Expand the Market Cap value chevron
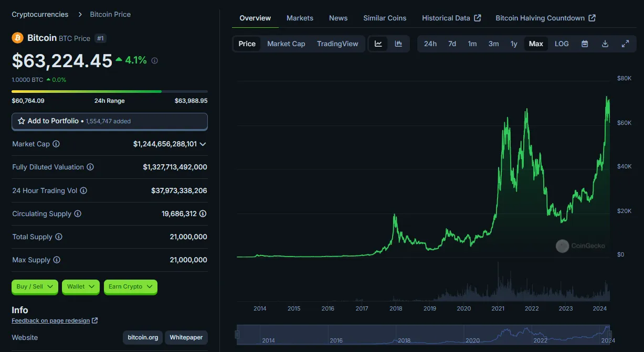644x352 pixels. (203, 144)
